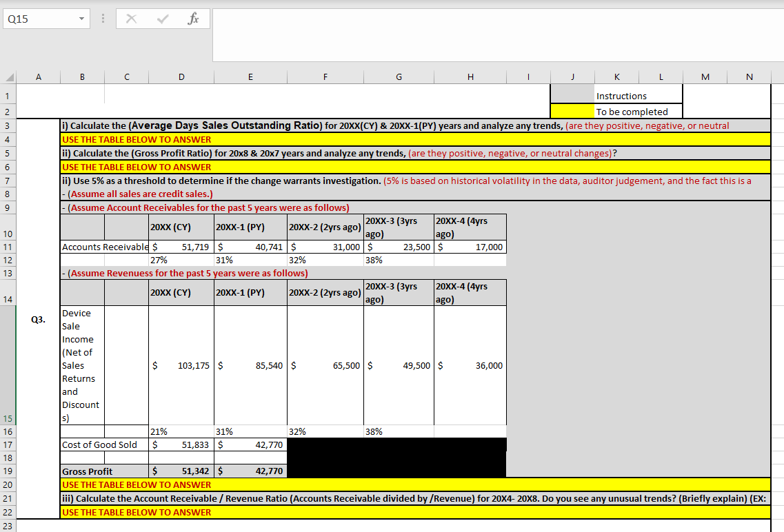Select the 85,540 revenue cell
The image size is (784, 532).
click(250, 365)
